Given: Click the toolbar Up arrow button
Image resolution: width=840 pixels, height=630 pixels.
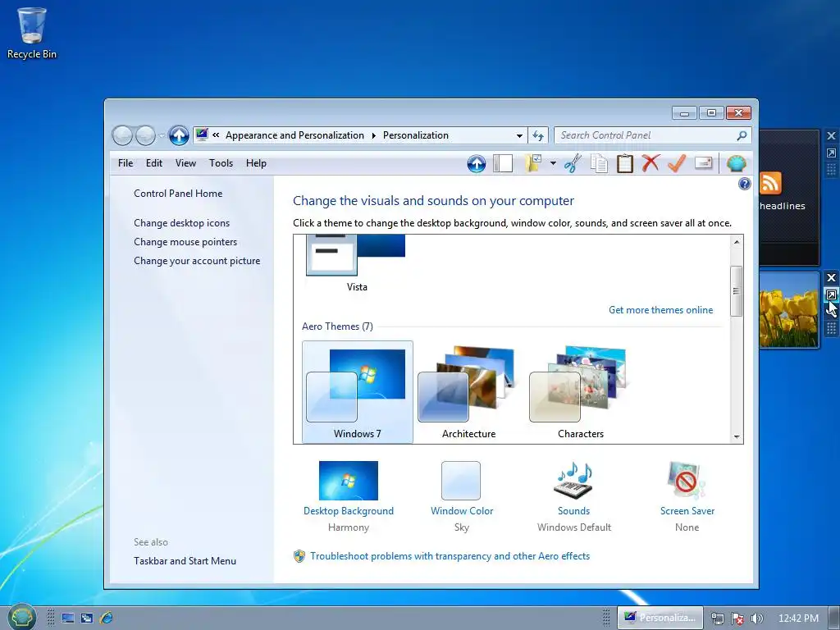Looking at the screenshot, I should (477, 163).
